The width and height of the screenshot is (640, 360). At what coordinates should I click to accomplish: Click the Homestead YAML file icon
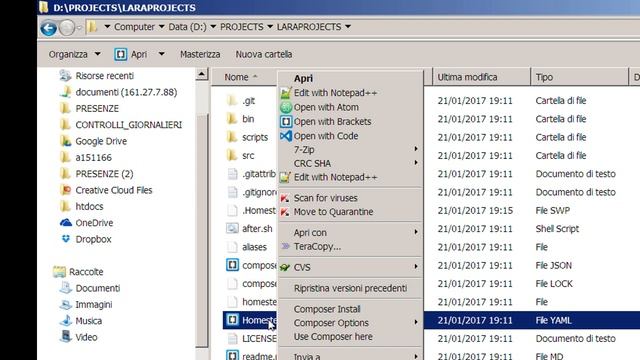232,320
